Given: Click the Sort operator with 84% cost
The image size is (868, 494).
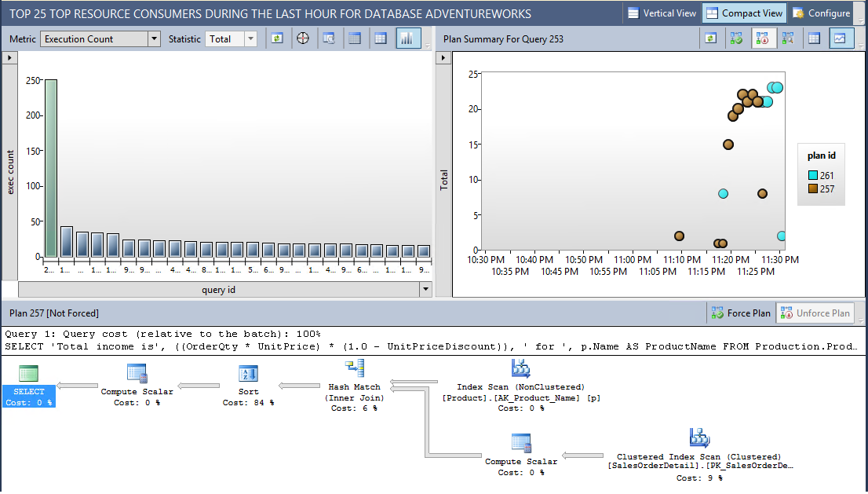Looking at the screenshot, I should (248, 386).
